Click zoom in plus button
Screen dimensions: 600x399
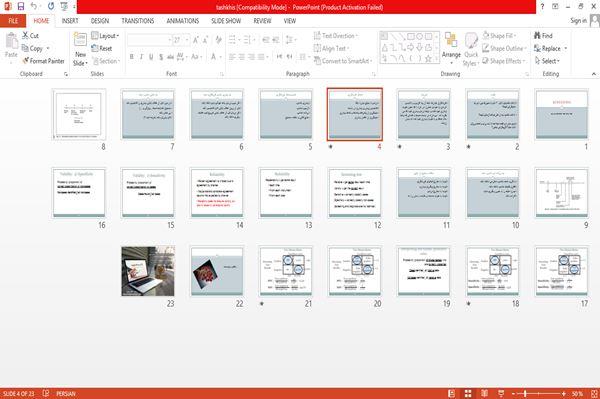tap(564, 393)
